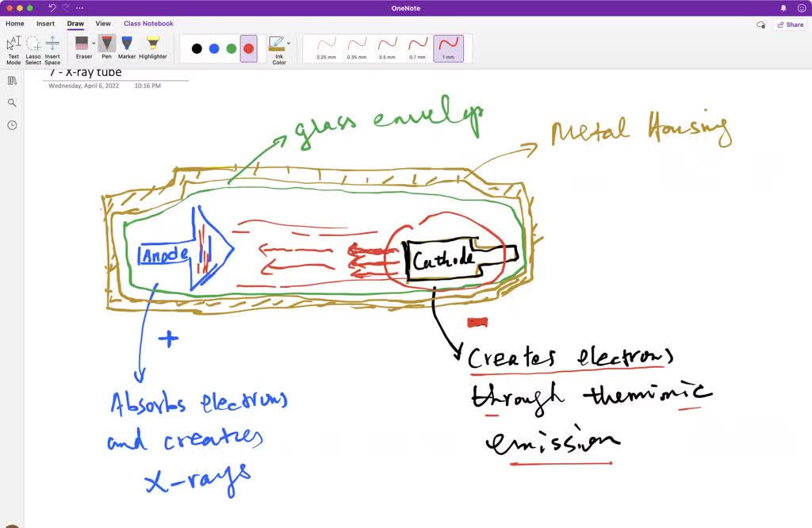Select the Eraser tool
The width and height of the screenshot is (812, 528).
click(x=82, y=48)
